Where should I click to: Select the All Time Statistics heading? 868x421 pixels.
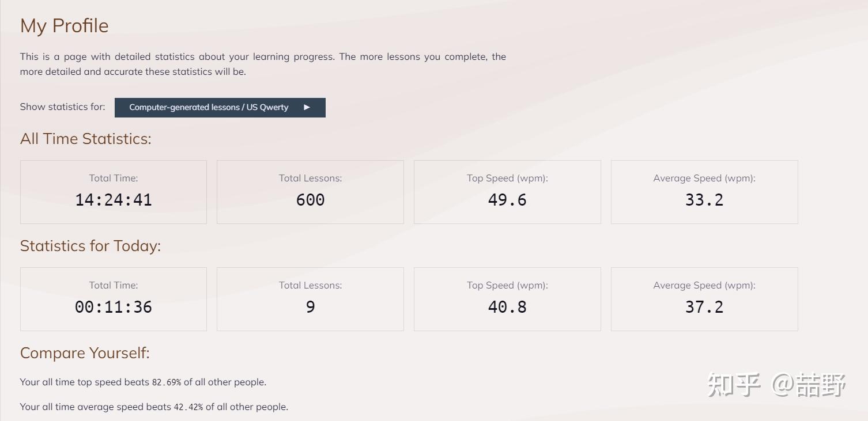[x=86, y=139]
